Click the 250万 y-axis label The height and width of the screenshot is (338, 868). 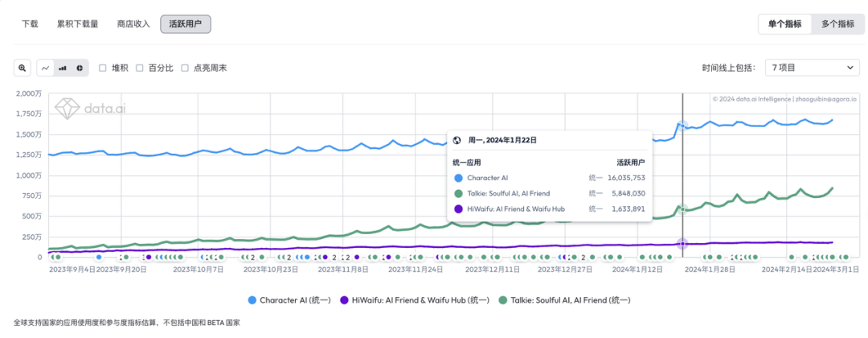[x=33, y=237]
